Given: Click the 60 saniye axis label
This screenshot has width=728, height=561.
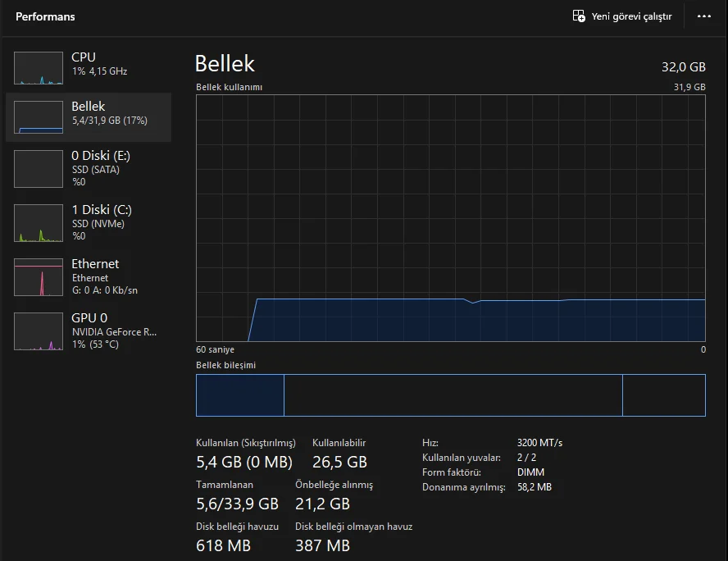Looking at the screenshot, I should 215,349.
